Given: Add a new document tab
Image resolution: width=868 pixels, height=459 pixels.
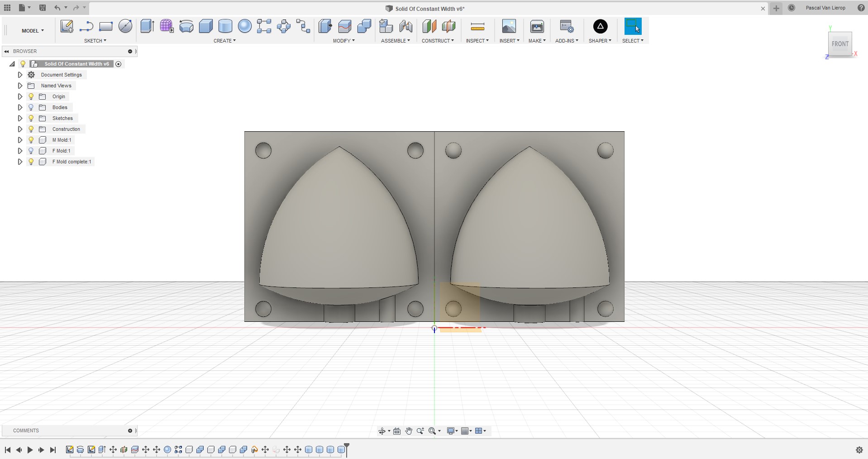Looking at the screenshot, I should click(x=776, y=8).
